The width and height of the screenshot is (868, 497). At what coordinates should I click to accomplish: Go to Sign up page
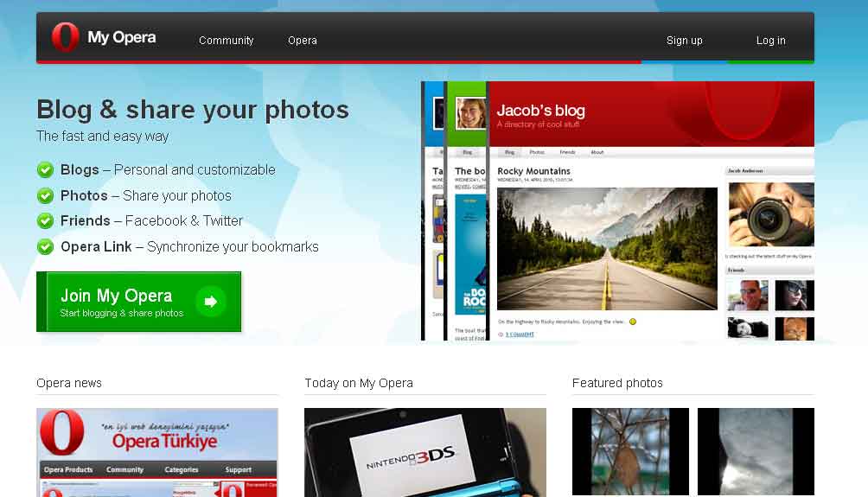point(684,41)
